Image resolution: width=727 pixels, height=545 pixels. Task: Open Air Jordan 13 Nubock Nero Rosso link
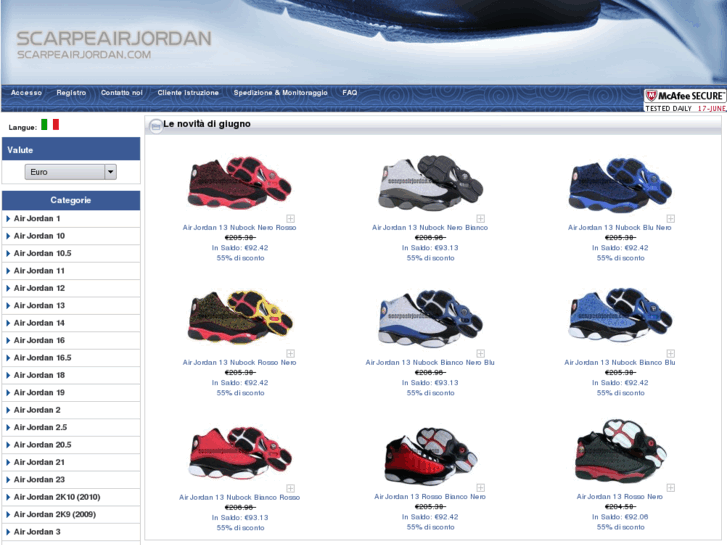point(239,227)
